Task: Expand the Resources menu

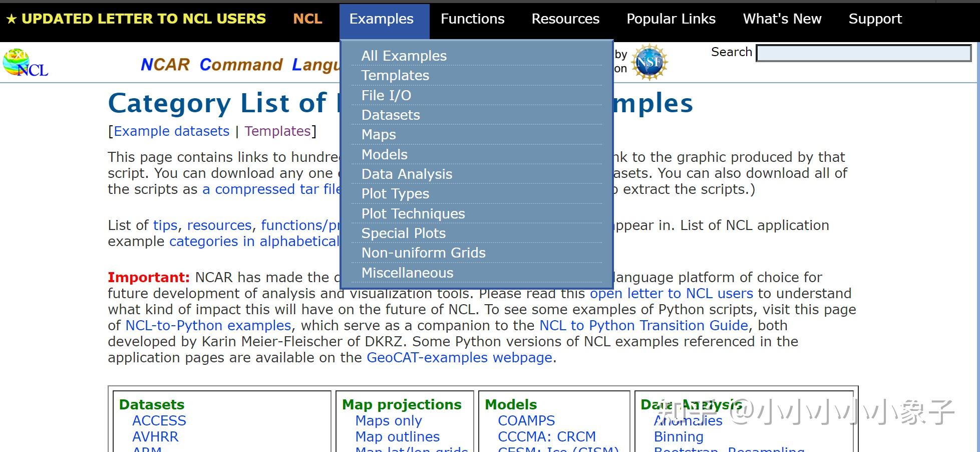Action: [x=565, y=19]
